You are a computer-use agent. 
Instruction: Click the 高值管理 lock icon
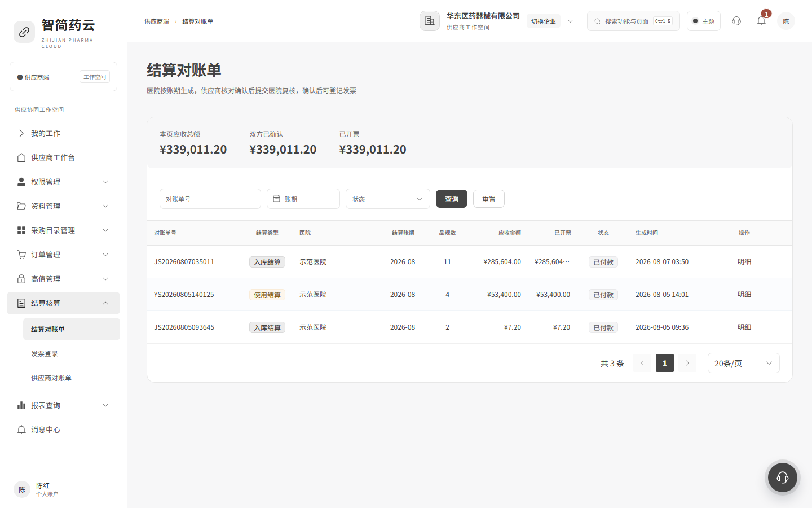21,279
